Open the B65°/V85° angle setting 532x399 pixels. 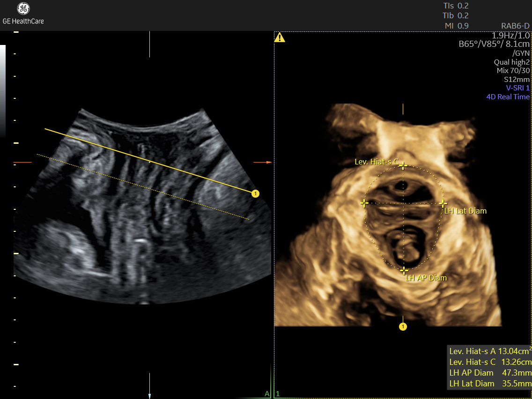pos(495,44)
